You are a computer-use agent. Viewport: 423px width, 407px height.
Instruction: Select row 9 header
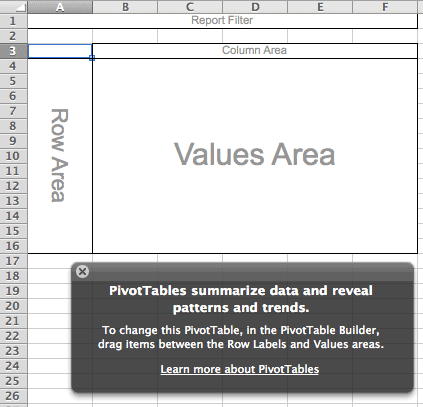pyautogui.click(x=14, y=141)
